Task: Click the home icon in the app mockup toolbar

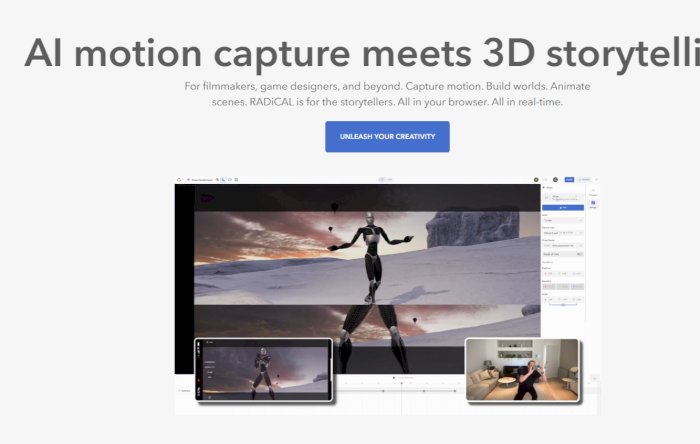Action: coord(179,180)
